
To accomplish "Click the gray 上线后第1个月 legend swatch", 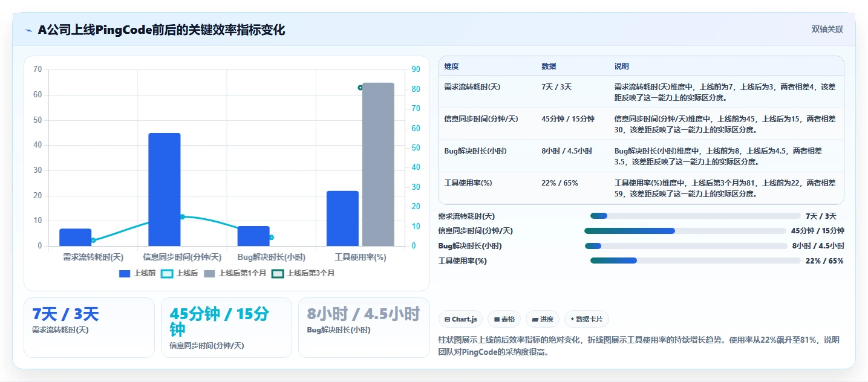I will pos(209,273).
